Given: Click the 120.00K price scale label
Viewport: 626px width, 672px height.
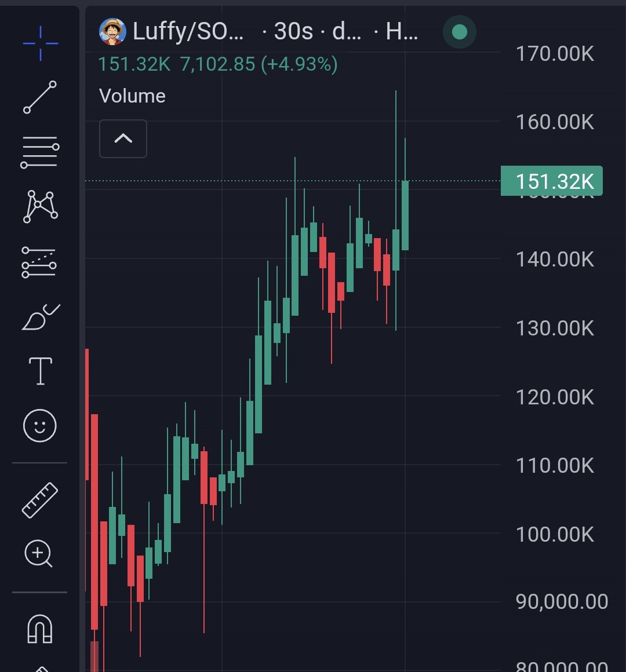Looking at the screenshot, I should pos(555,397).
